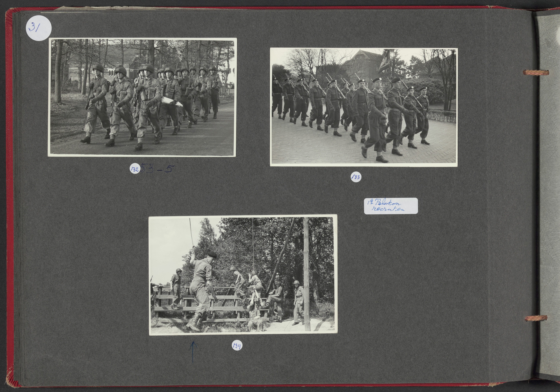Open the obstacle course photo
Image resolution: width=560 pixels, height=392 pixels.
click(x=243, y=275)
